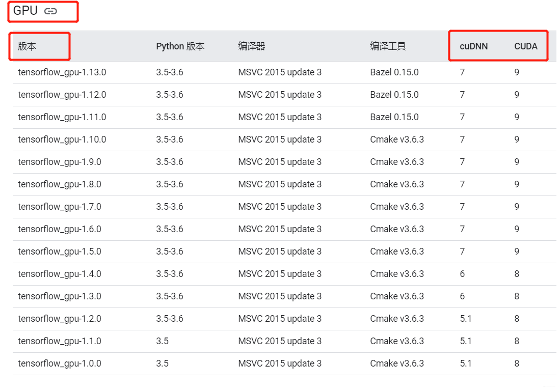Click CUDA value 9 in tensorflow_gpu-1.10.0 row
560x392 pixels.
[517, 140]
